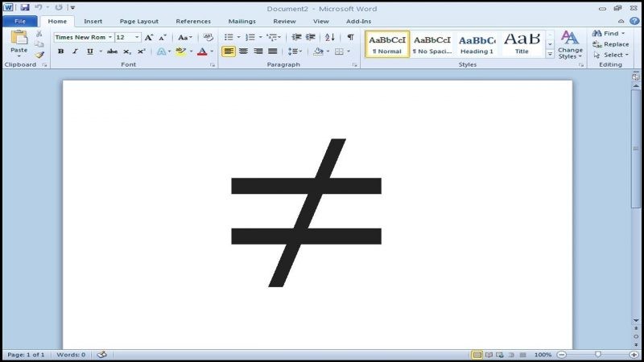Apply Strikethrough formatting
Viewport: 644px width, 362px height.
[112, 51]
